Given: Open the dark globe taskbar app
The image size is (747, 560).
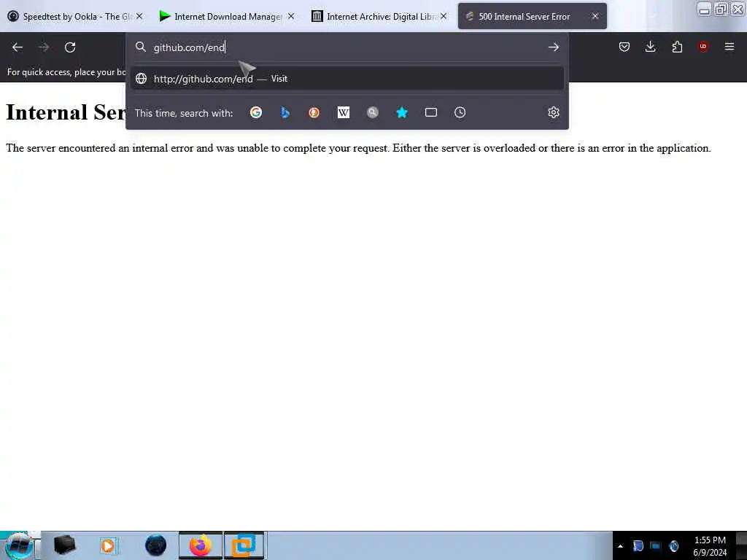Looking at the screenshot, I should point(155,545).
